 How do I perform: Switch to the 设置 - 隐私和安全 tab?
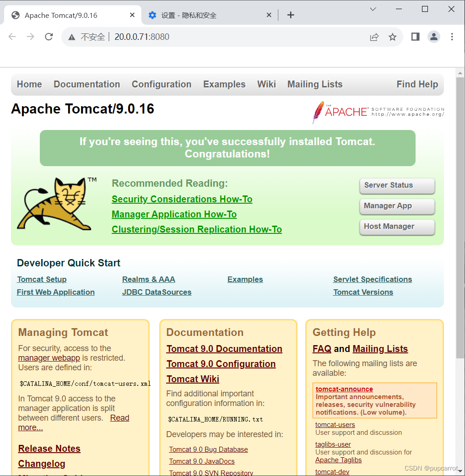tap(210, 15)
